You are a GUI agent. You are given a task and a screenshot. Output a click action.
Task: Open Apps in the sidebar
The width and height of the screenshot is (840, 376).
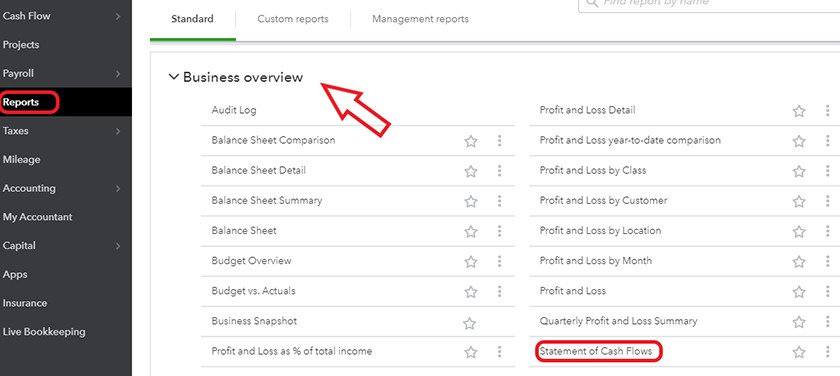pos(15,274)
